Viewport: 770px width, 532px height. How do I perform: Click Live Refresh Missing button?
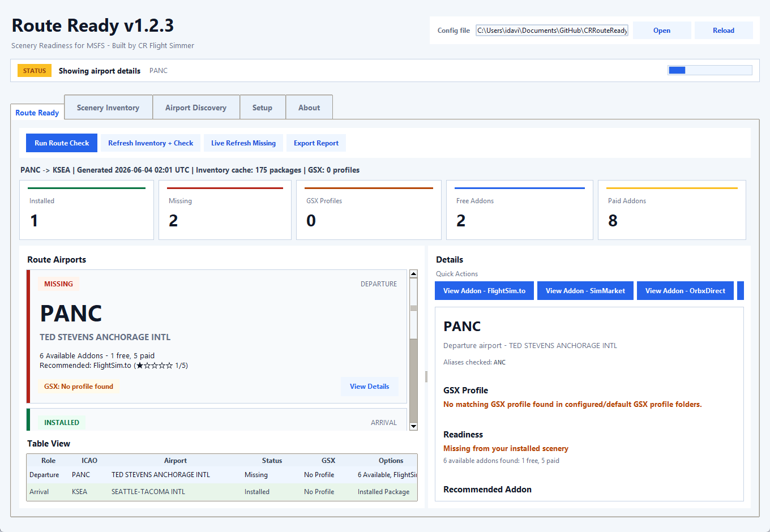pos(243,143)
